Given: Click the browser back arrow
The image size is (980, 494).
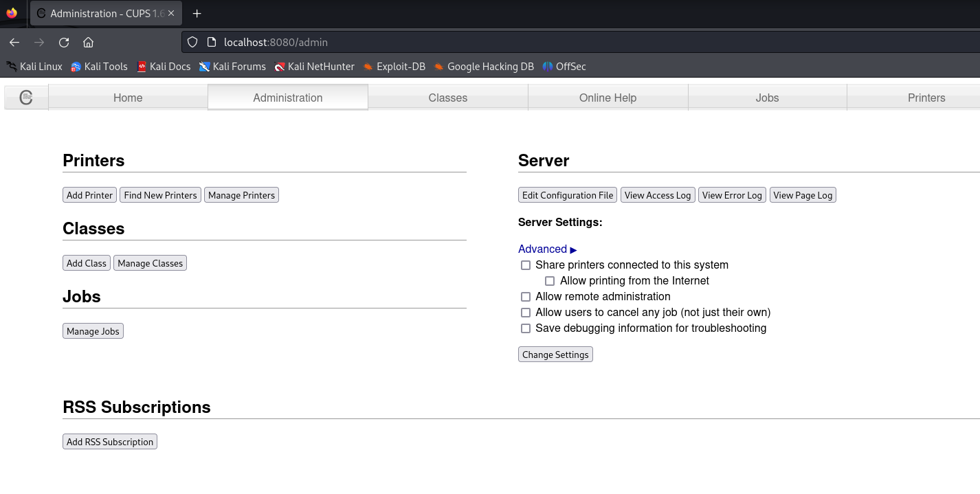Looking at the screenshot, I should 14,42.
